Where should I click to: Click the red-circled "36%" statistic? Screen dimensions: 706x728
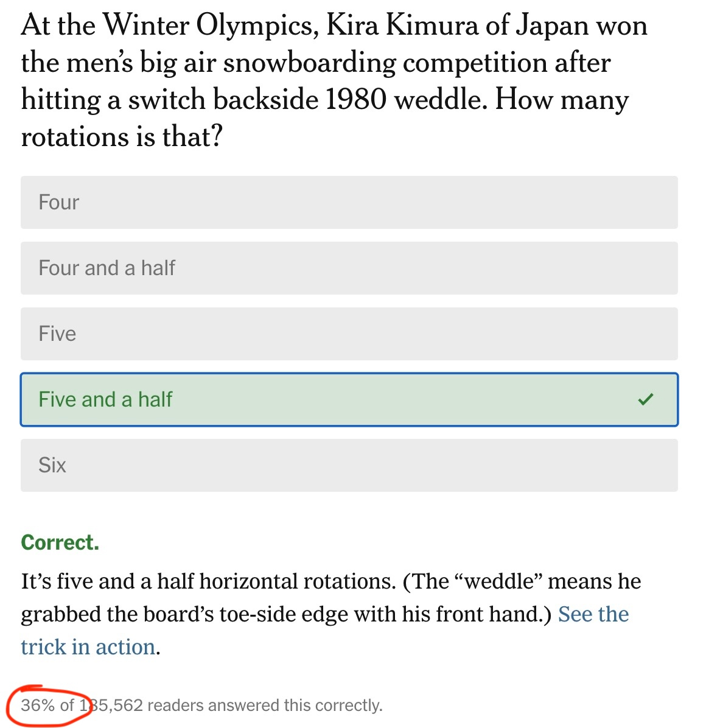tap(38, 705)
